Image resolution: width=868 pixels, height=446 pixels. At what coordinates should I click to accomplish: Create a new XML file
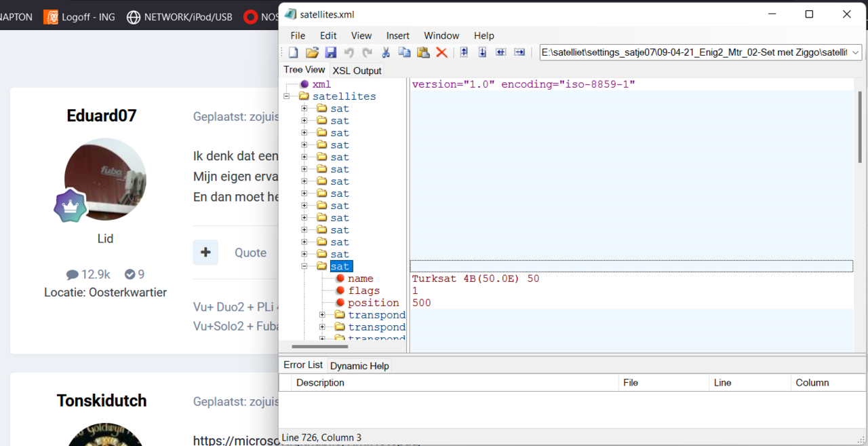293,52
